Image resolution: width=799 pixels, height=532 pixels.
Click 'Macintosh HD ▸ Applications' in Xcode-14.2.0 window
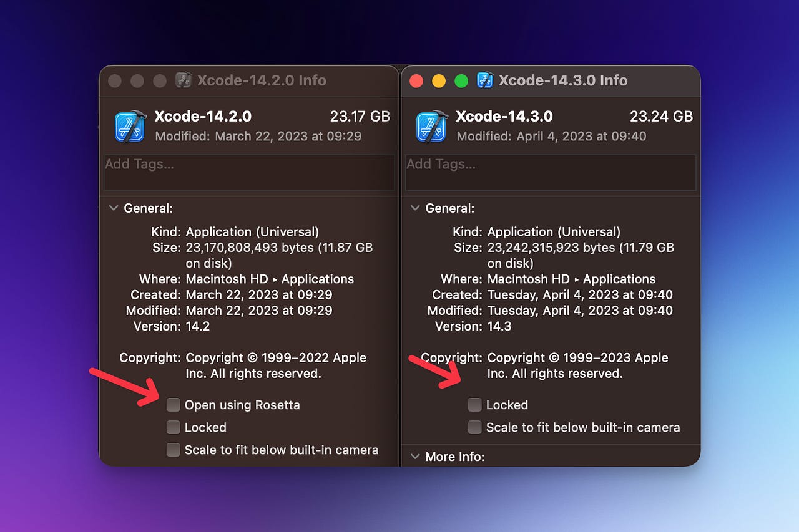click(x=270, y=279)
